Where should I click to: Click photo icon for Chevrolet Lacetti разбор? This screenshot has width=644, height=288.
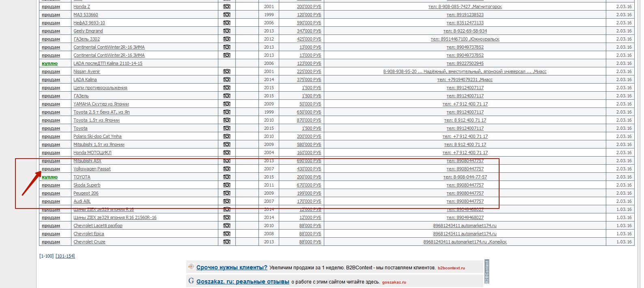coord(227,226)
